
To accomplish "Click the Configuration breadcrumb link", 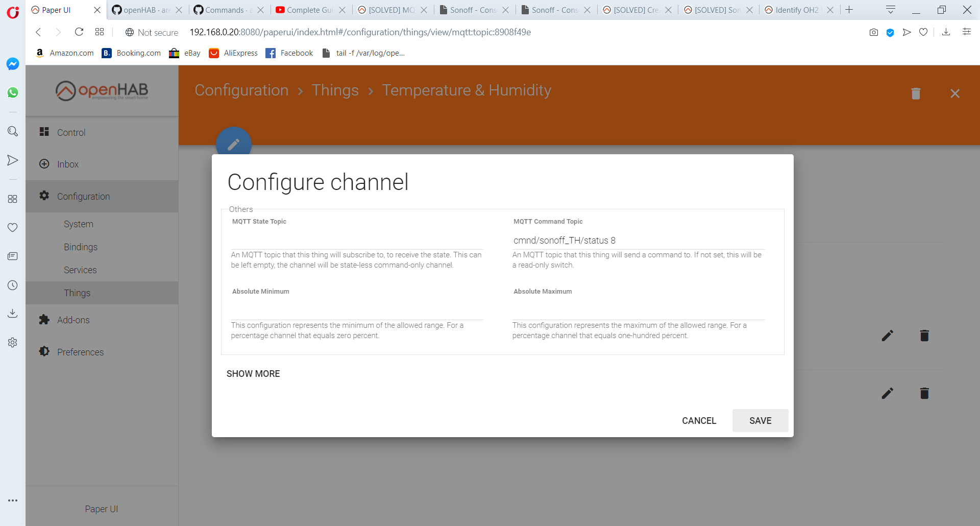I will tap(241, 90).
